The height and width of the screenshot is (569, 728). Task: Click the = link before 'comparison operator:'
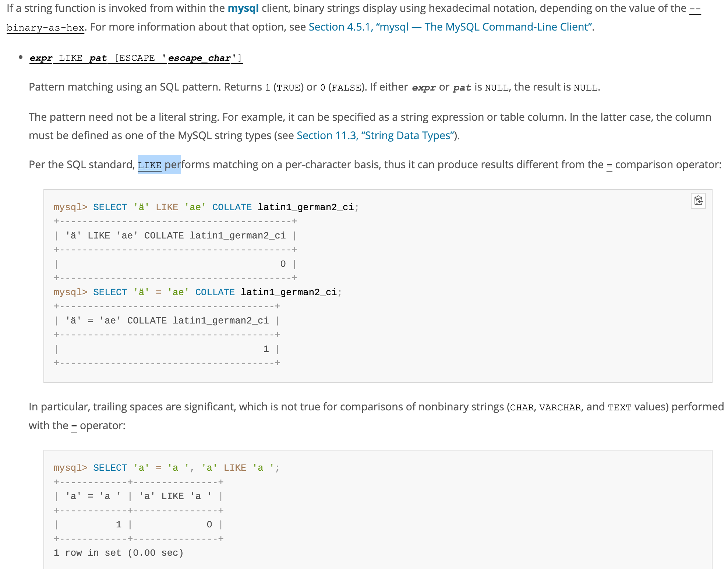(x=609, y=165)
